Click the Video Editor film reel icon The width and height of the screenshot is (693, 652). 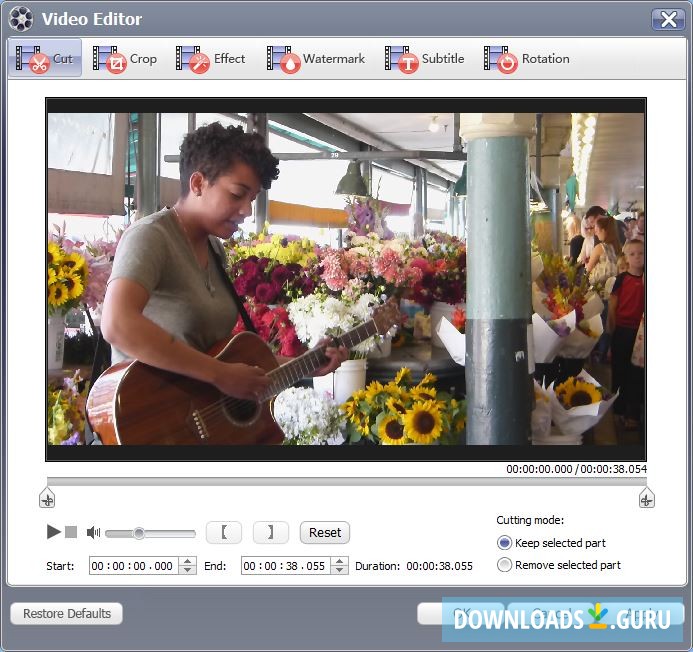tap(21, 19)
